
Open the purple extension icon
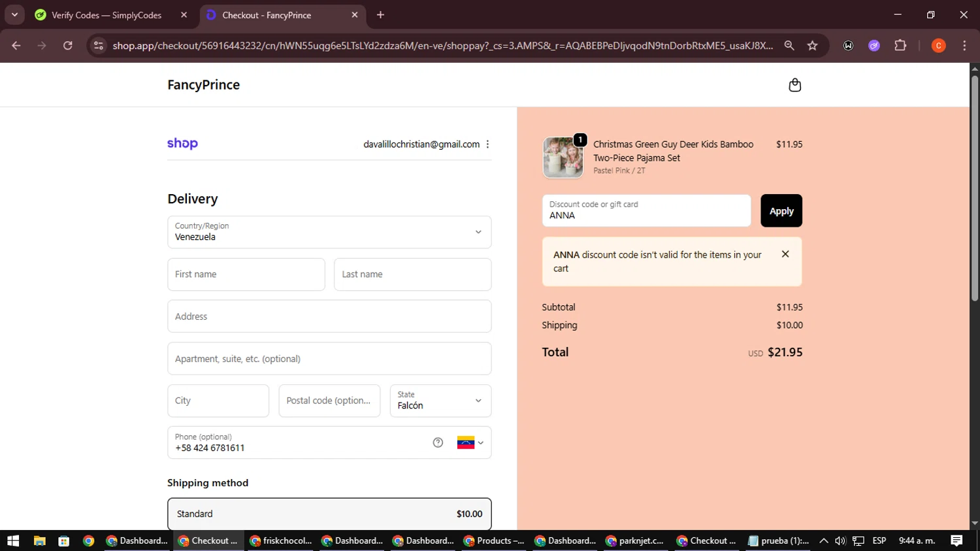click(x=874, y=46)
